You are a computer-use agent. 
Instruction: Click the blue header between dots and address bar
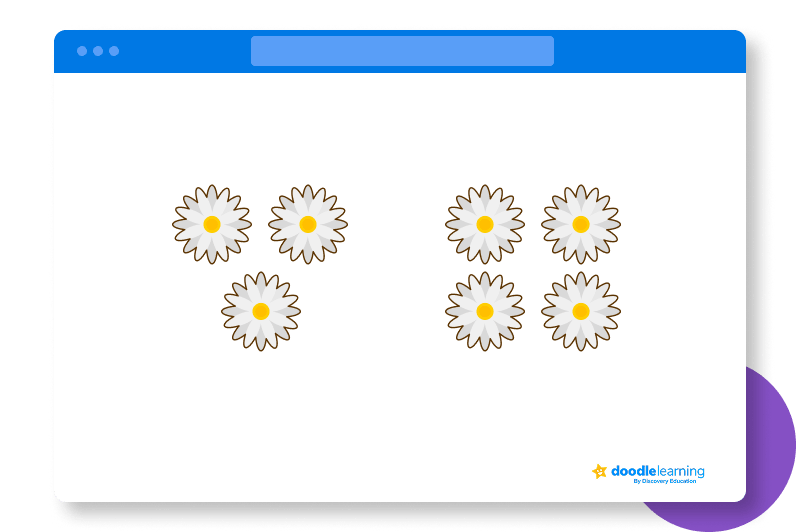(x=185, y=51)
